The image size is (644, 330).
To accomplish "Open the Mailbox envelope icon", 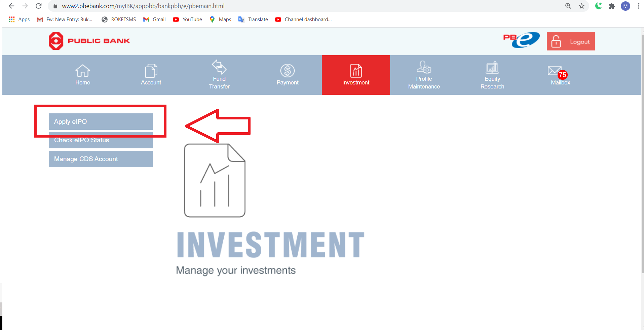I will pyautogui.click(x=555, y=71).
